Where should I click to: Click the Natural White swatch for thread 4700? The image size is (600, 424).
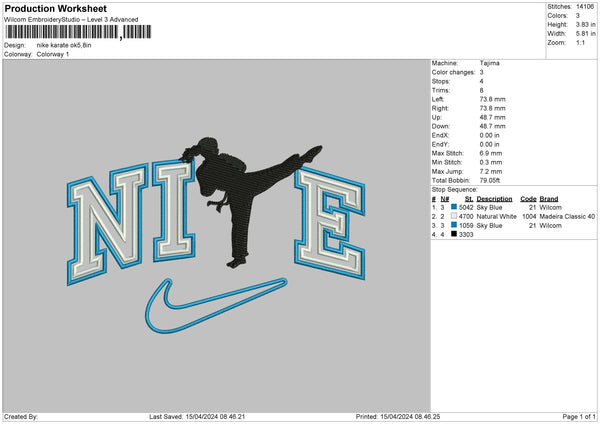click(454, 216)
